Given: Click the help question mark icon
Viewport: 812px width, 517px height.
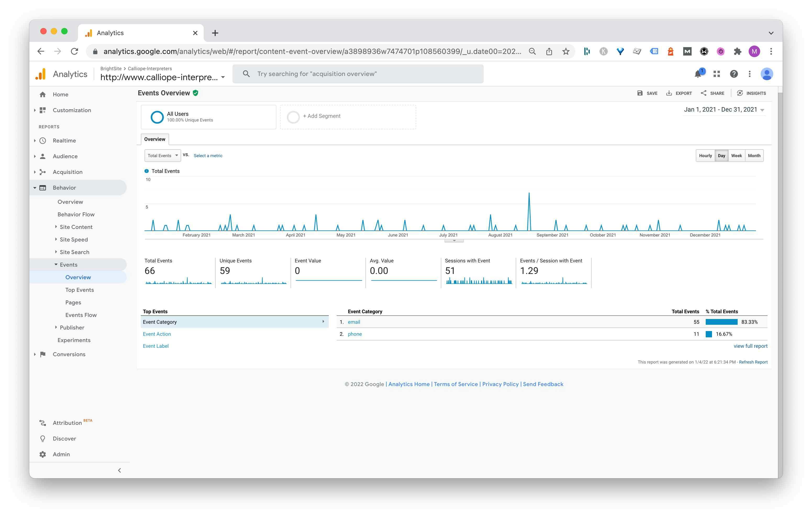Looking at the screenshot, I should [734, 74].
